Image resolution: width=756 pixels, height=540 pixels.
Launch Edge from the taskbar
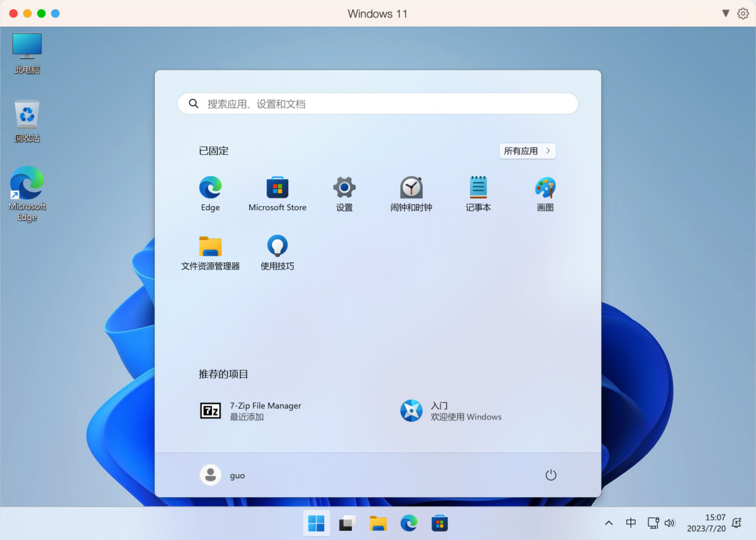(409, 523)
